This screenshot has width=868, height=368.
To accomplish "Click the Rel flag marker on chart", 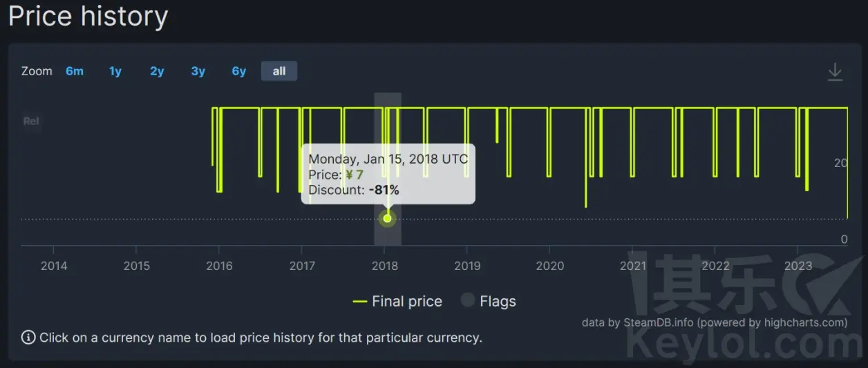I will pyautogui.click(x=31, y=122).
